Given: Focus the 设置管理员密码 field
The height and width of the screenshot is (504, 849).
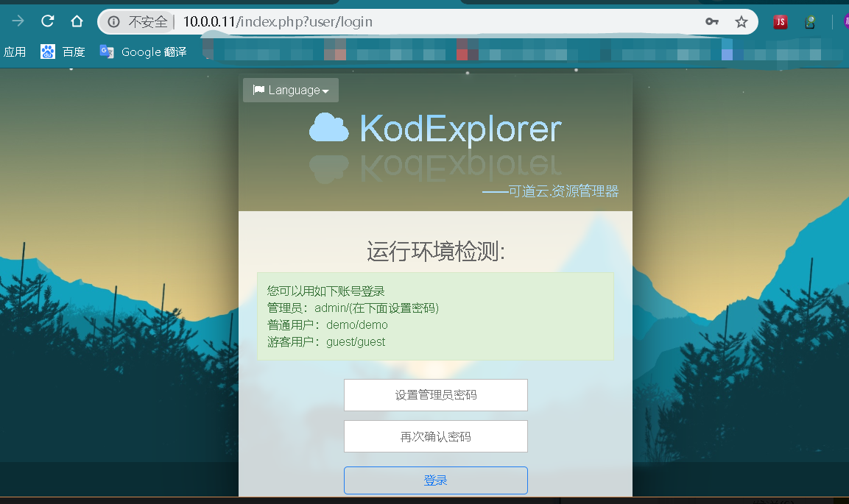Looking at the screenshot, I should click(x=436, y=395).
